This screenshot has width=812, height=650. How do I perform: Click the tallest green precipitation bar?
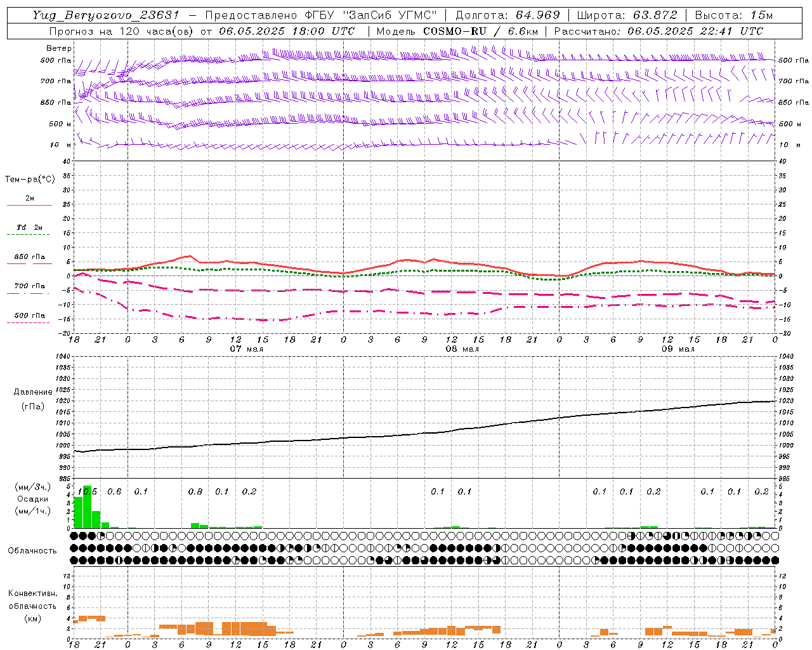point(88,507)
